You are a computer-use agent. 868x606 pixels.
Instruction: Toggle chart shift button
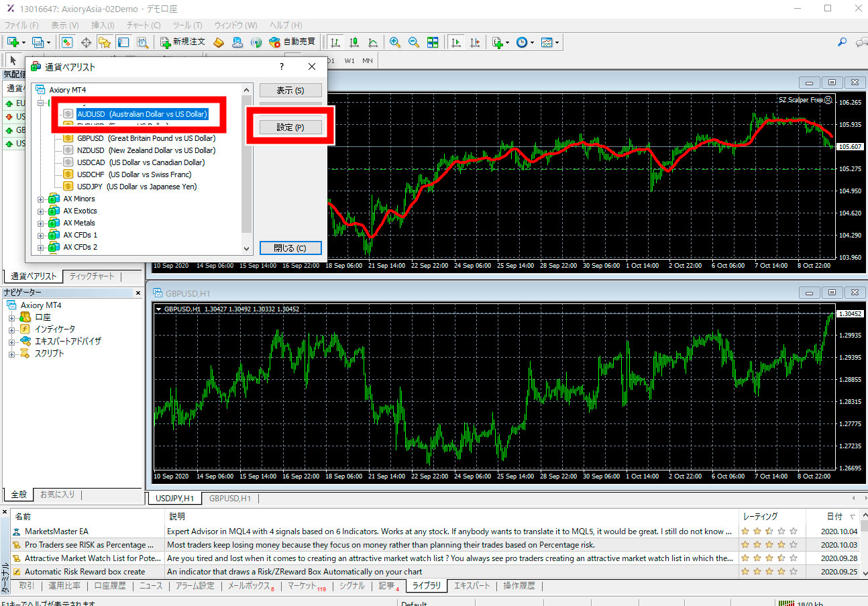475,42
